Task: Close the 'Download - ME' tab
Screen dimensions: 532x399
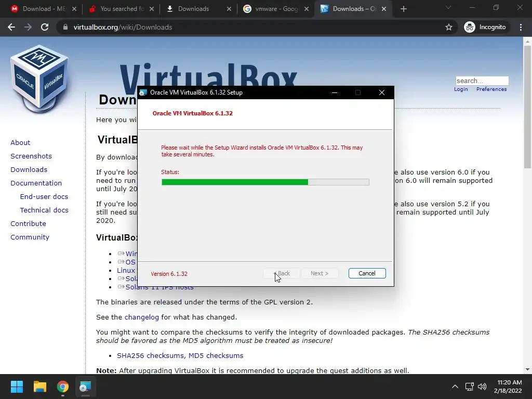Action: click(x=74, y=9)
